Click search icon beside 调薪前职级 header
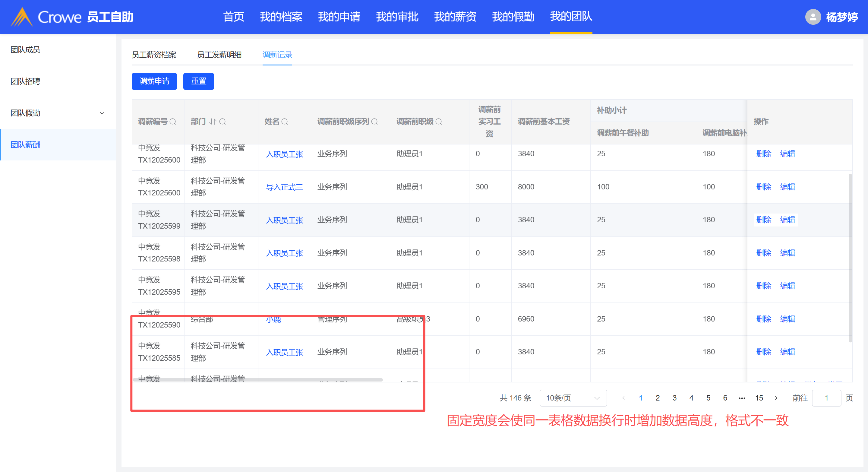The image size is (868, 472). point(439,122)
